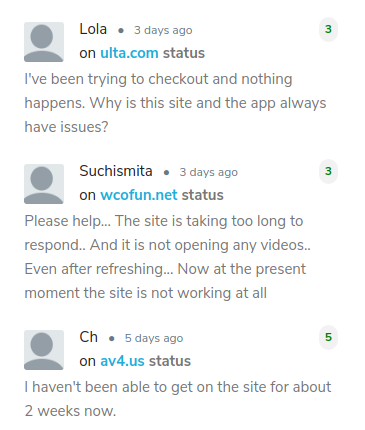The width and height of the screenshot is (365, 430).
Task: Click Lola's "3 days ago" timestamp
Action: 163,30
